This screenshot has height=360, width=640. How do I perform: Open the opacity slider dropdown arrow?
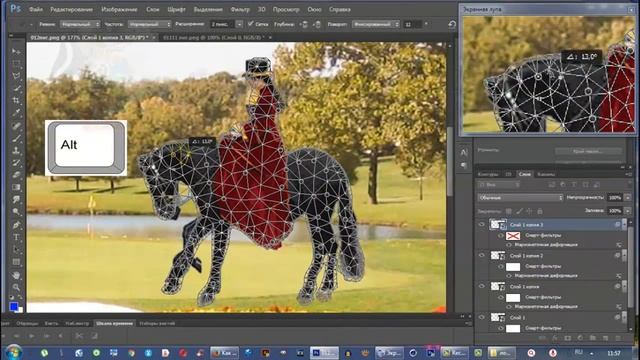628,198
